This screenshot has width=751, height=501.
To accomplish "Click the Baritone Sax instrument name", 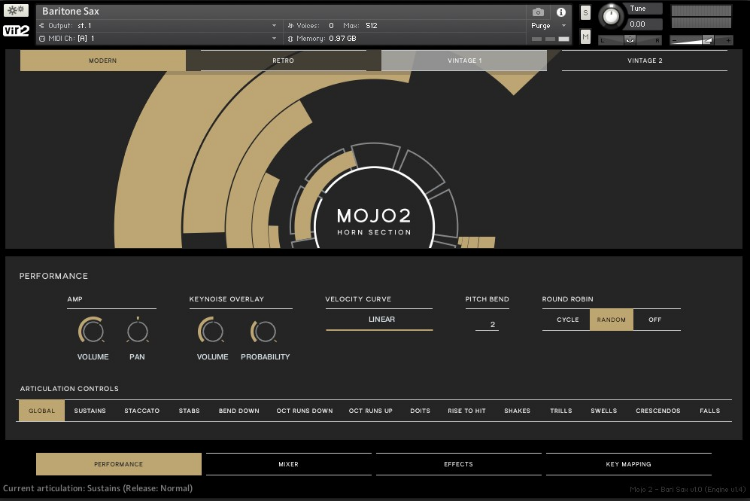I will click(70, 11).
